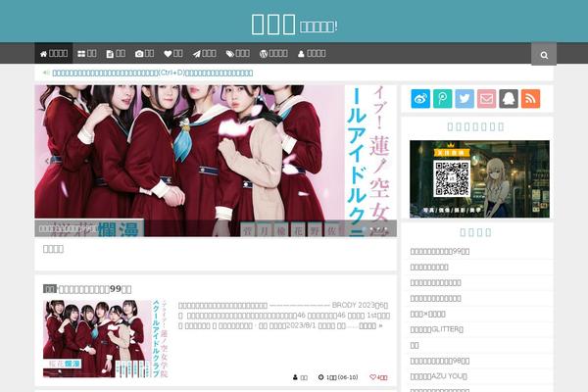Screen dimensions: 588x392
Task: Open the sidebar list link containing 98
Action: 440,361
